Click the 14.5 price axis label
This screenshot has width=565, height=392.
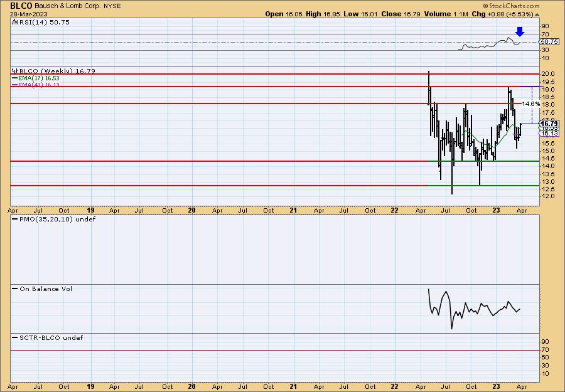pos(547,159)
